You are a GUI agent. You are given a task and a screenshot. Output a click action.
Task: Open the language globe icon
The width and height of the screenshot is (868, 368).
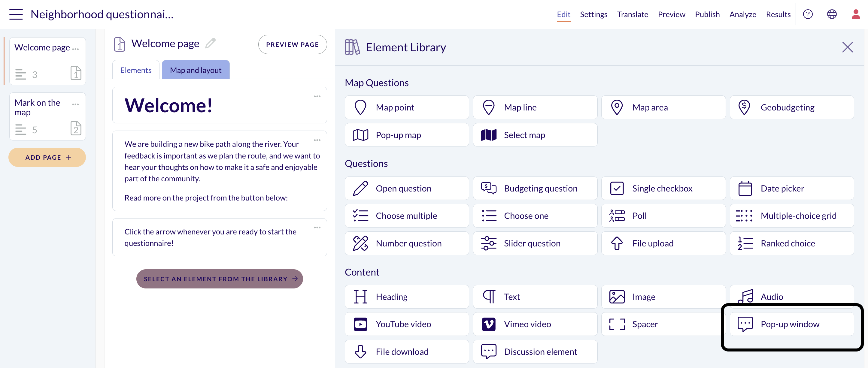coord(832,14)
